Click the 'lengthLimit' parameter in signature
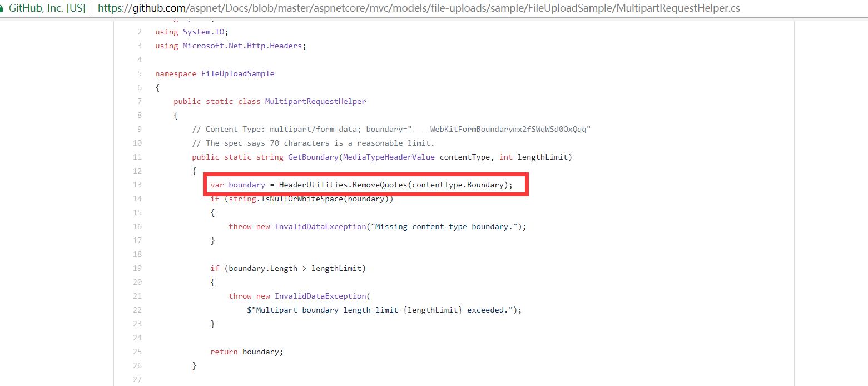Screen dimensions: 868x386 542,157
